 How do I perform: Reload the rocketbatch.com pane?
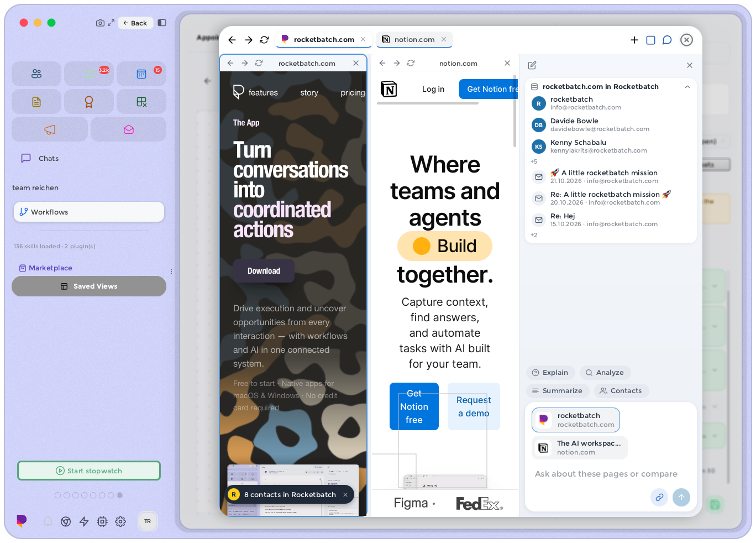(x=259, y=63)
